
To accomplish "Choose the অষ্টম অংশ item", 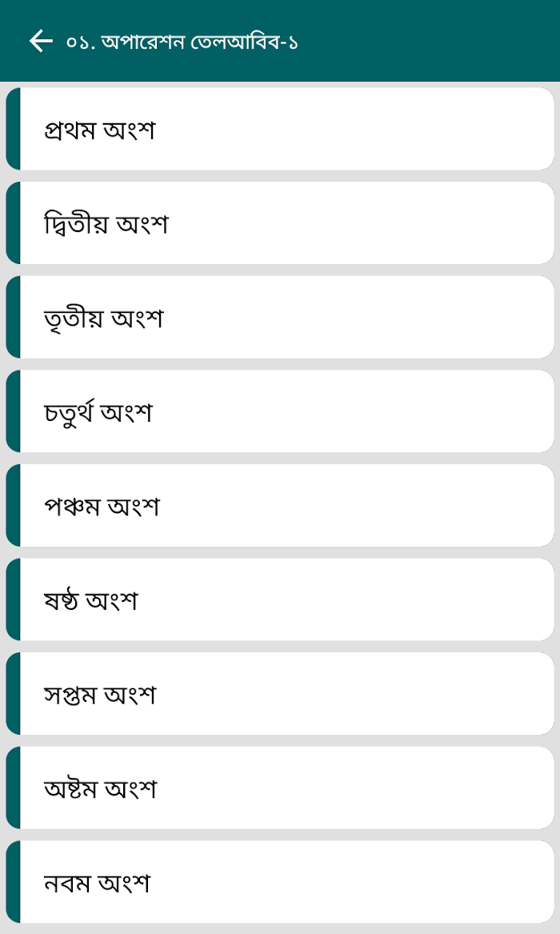I will (280, 788).
